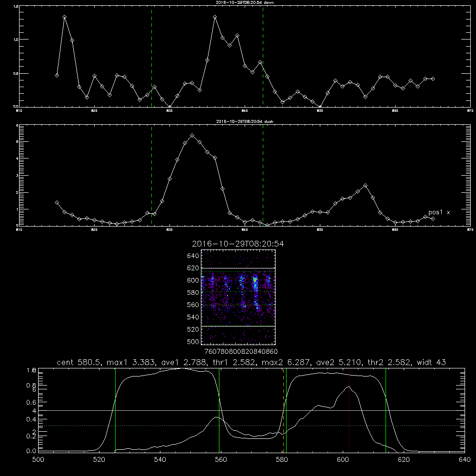Click the rightmost green vertical line near 614
The height and width of the screenshot is (476, 476).
coord(386,410)
